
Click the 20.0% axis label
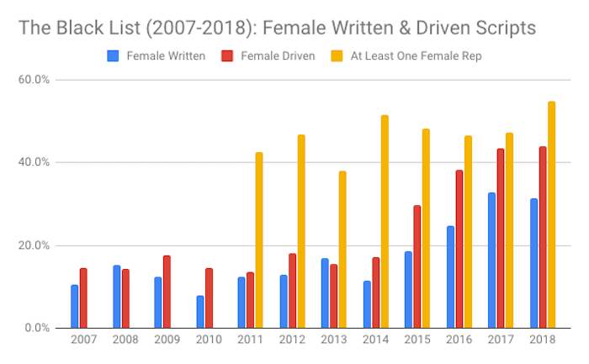point(34,245)
